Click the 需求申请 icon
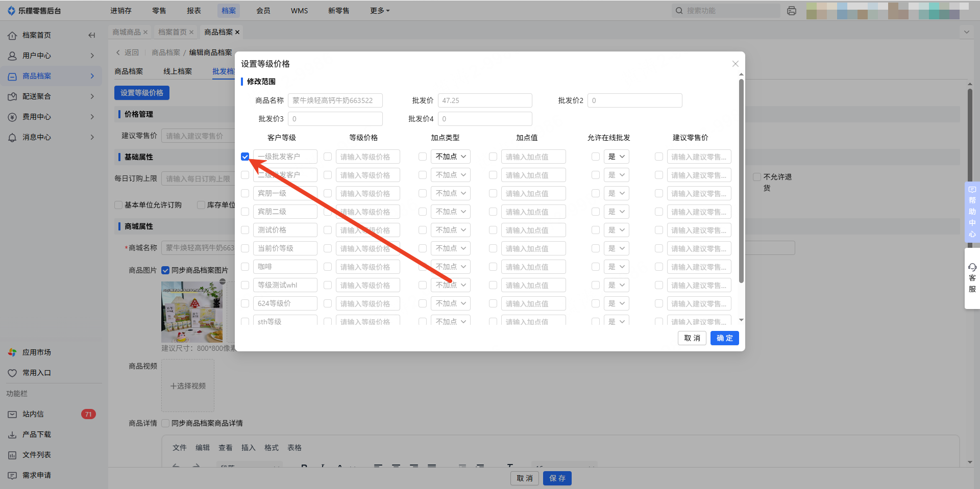 (12, 475)
